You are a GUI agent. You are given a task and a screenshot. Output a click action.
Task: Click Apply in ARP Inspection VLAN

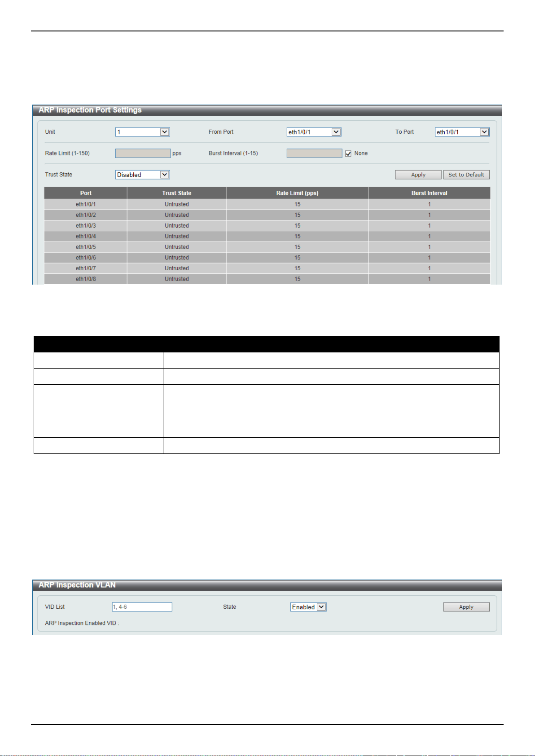click(x=466, y=607)
